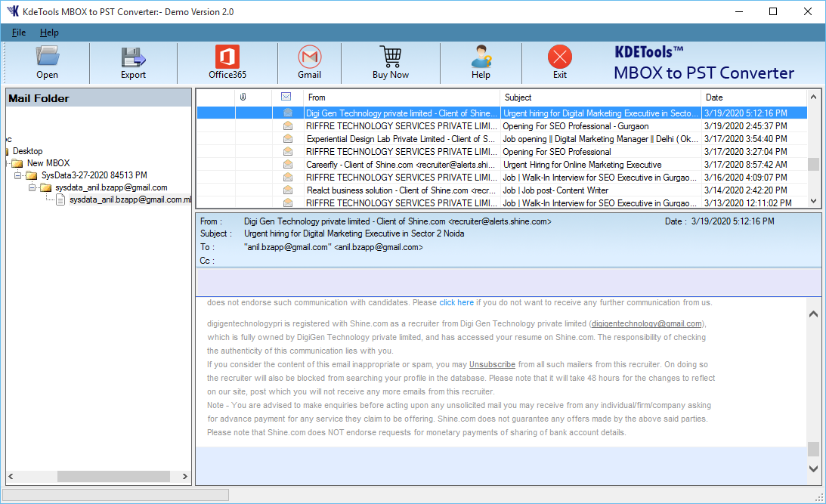
Task: Click the message body scrollbar thumb
Action: 813,449
